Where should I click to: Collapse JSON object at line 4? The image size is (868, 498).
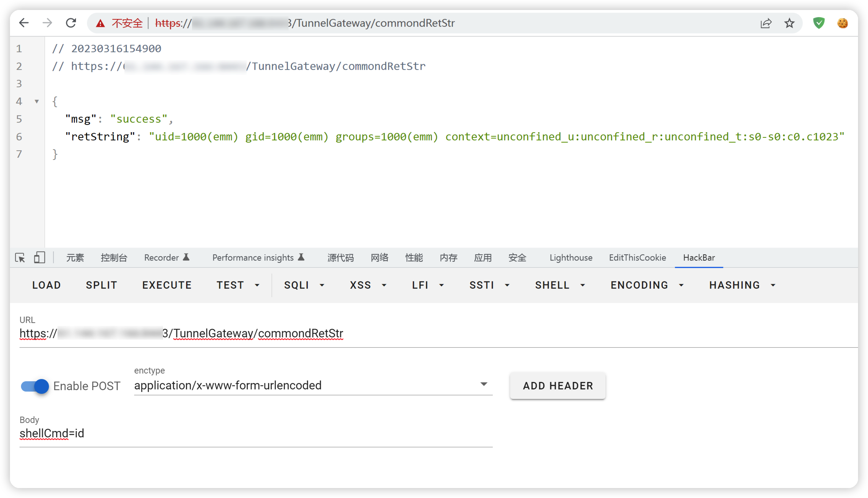36,102
